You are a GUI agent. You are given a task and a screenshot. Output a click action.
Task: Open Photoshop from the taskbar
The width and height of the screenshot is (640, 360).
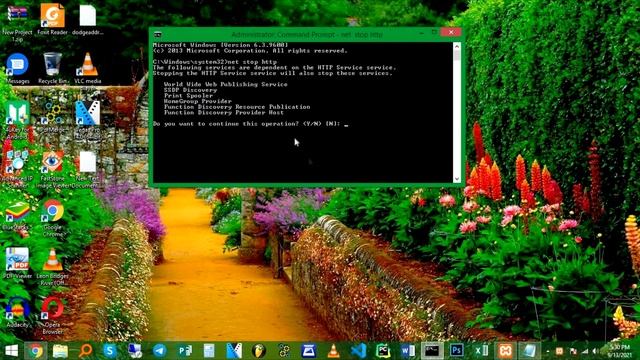456,351
